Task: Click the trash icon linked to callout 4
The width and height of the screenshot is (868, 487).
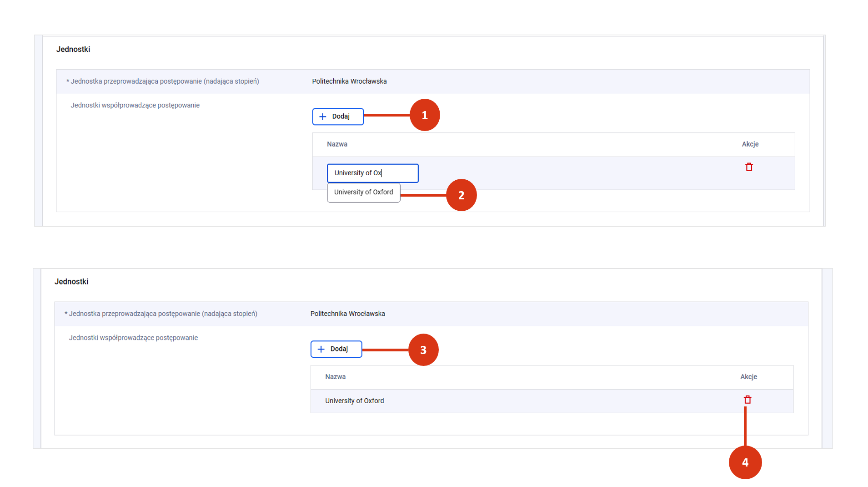Action: [747, 400]
